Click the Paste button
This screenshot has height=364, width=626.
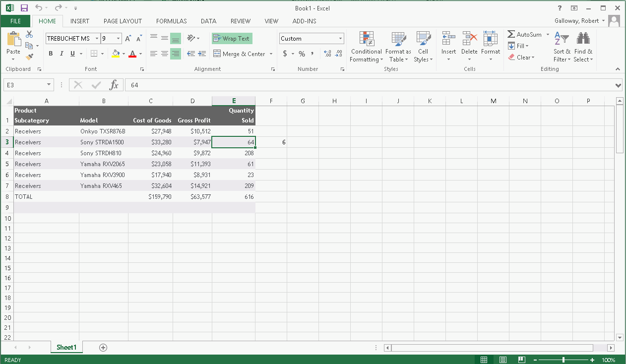(x=13, y=43)
